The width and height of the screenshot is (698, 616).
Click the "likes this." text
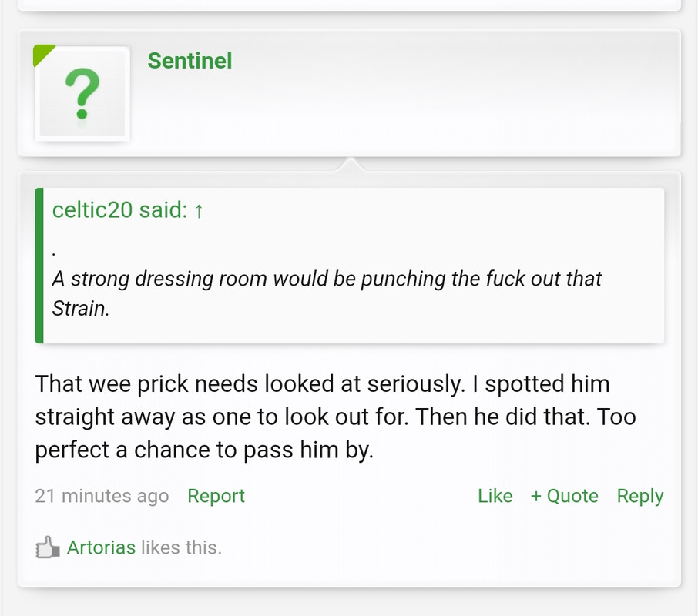[x=181, y=547]
